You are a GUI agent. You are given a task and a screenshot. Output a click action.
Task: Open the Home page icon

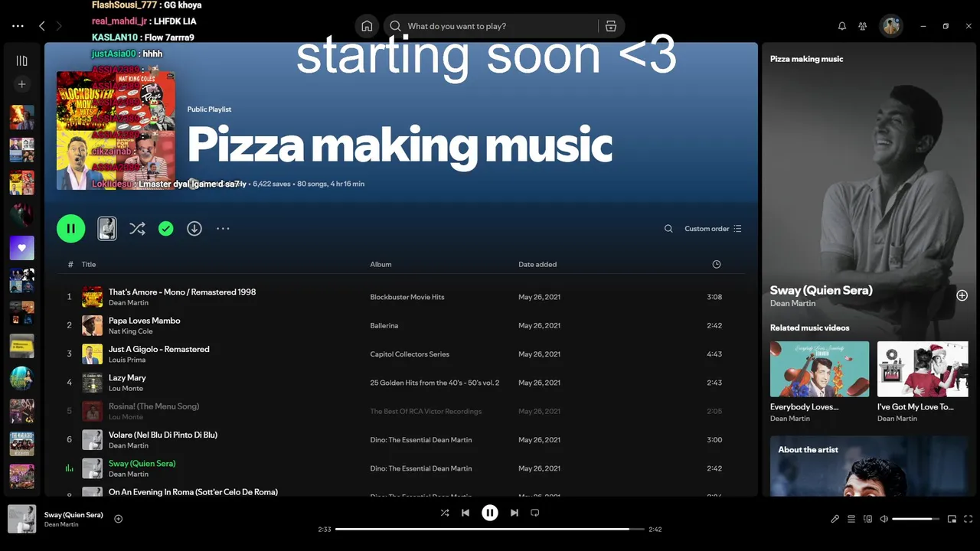367,26
